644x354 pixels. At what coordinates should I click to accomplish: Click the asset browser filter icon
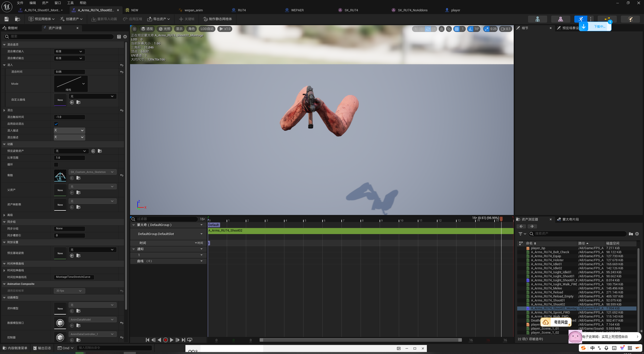[x=522, y=234]
